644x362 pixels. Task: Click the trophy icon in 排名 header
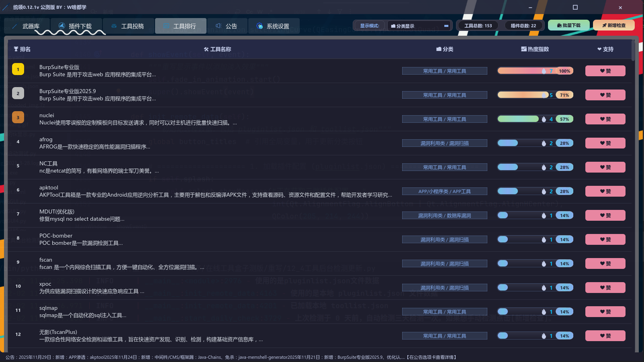coord(16,49)
